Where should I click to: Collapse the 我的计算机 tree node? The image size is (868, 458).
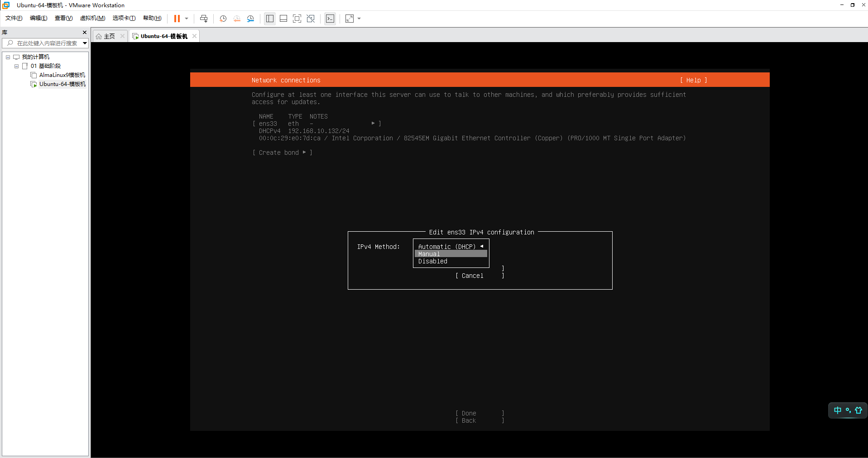(8, 57)
